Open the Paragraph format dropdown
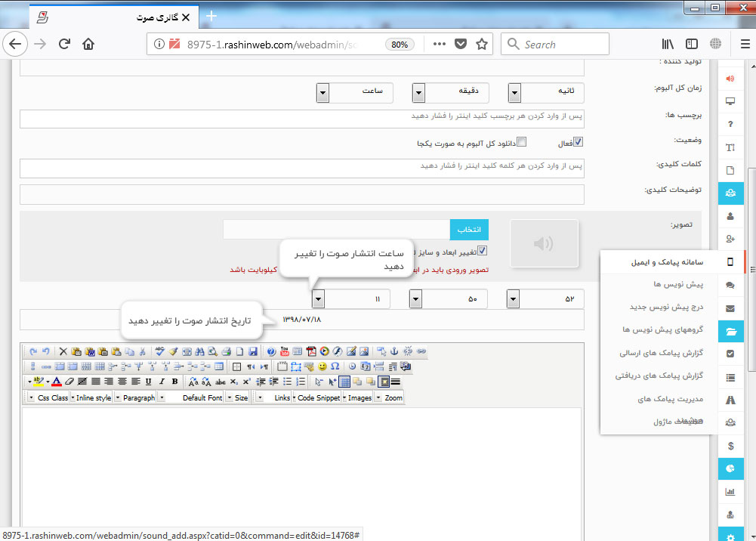 click(135, 397)
